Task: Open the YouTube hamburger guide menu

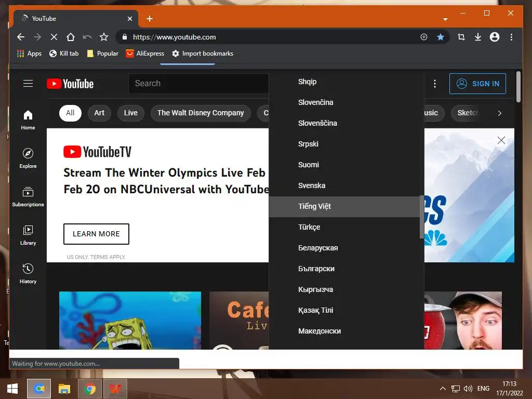Action: click(28, 84)
